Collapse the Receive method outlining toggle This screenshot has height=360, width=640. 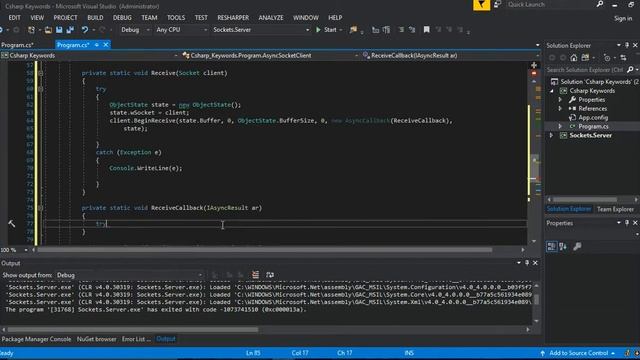(40, 73)
